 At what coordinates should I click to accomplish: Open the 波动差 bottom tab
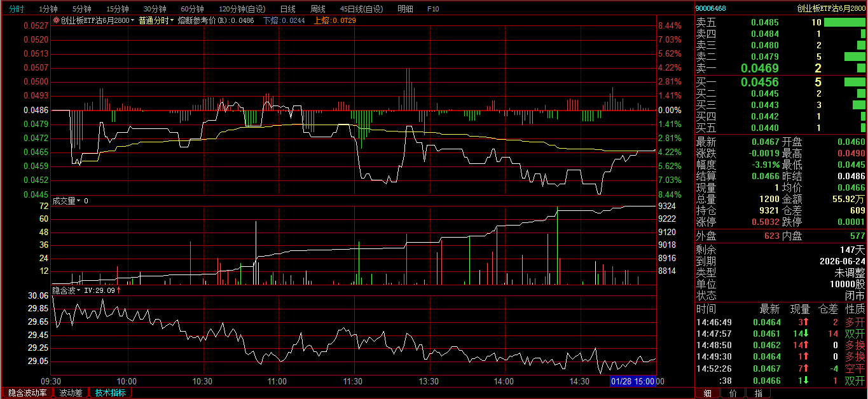(71, 393)
